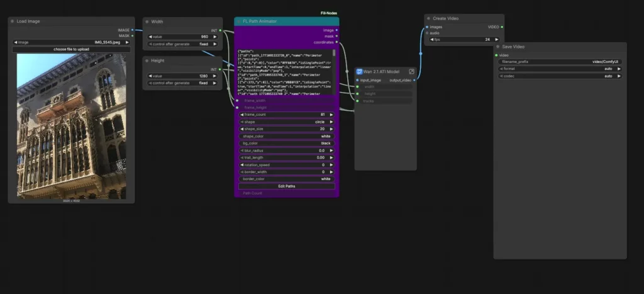Select the next image file with right arrow

click(x=128, y=42)
